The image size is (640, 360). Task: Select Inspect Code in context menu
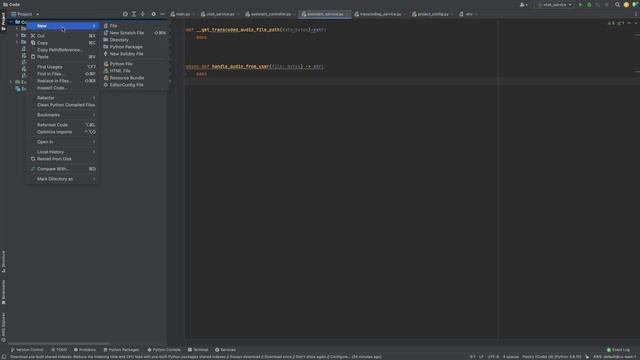[63, 88]
